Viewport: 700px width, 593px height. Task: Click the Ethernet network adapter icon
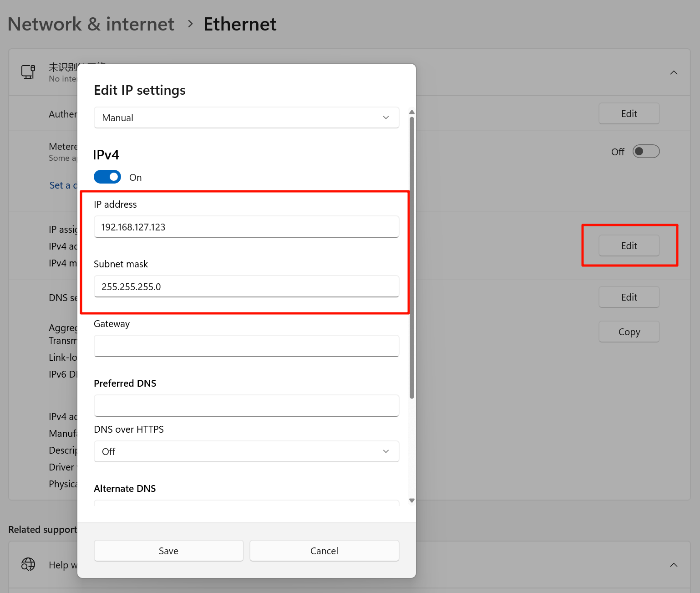[x=28, y=72]
